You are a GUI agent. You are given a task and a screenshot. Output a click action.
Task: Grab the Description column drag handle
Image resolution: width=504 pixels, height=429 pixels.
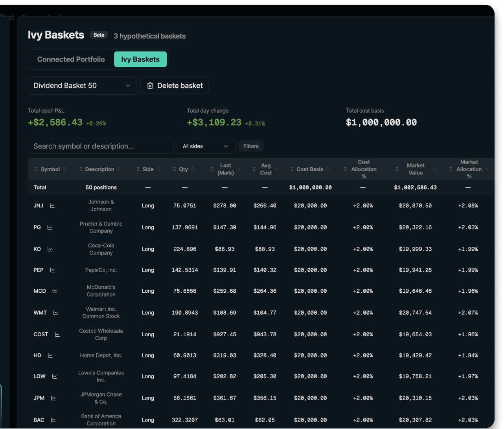(81, 169)
